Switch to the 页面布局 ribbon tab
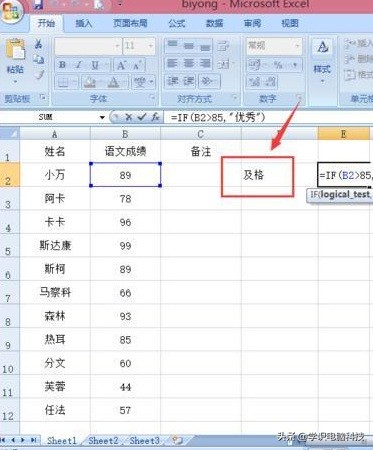 130,23
